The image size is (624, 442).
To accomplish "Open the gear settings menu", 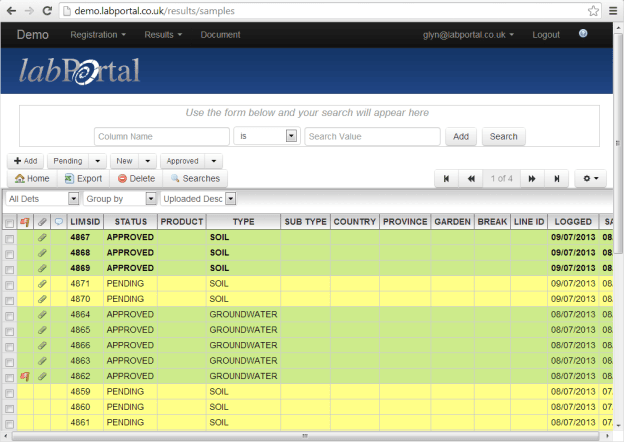I will point(591,179).
